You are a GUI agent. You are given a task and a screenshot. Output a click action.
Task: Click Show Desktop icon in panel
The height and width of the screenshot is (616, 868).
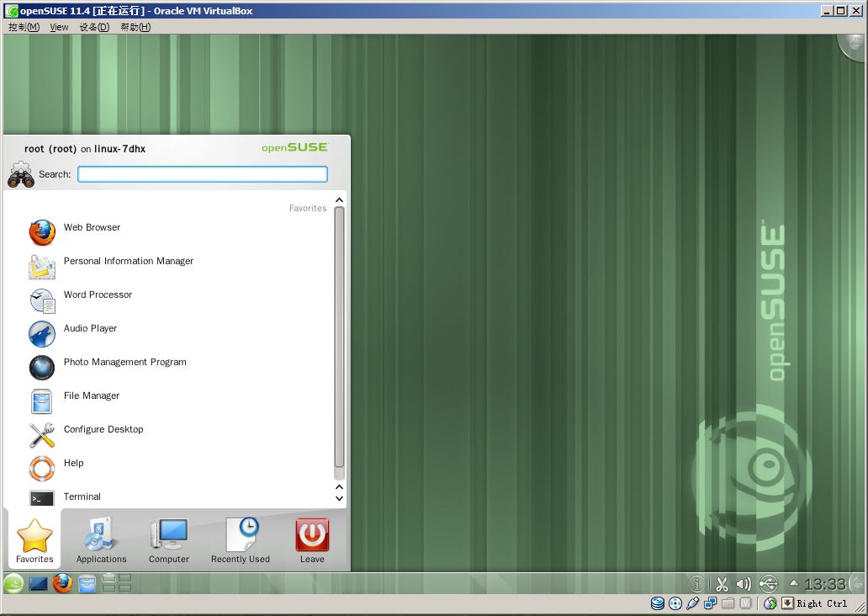pos(38,584)
